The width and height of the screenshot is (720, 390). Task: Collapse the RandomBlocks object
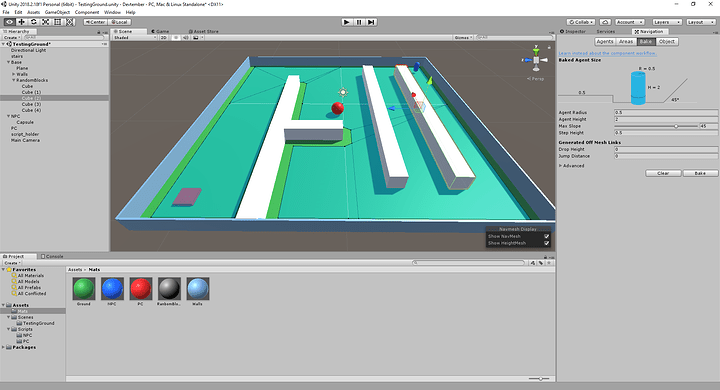(x=14, y=80)
